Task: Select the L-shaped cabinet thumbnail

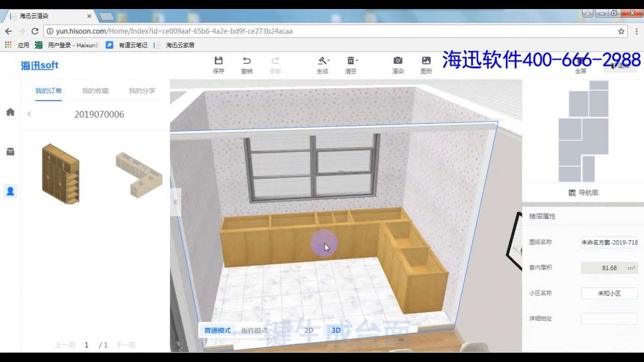Action: [139, 175]
